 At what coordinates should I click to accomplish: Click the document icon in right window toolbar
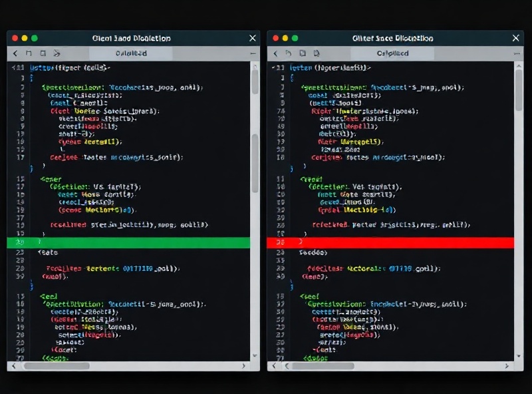317,53
